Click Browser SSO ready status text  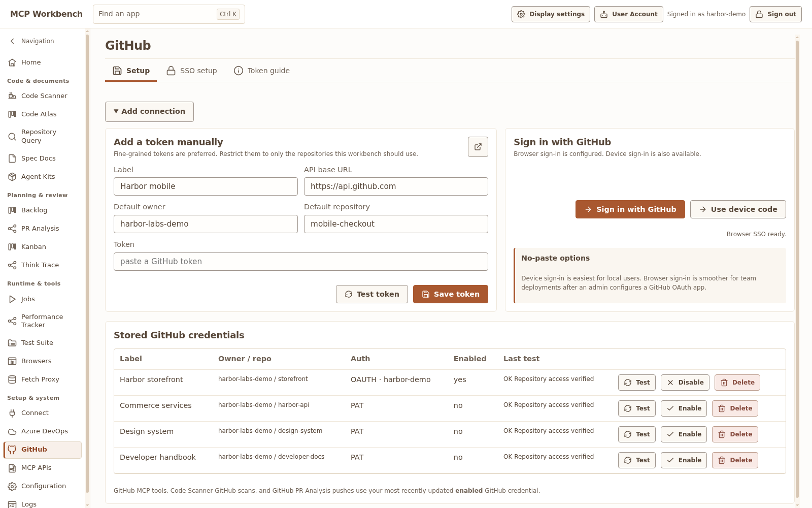pyautogui.click(x=756, y=234)
